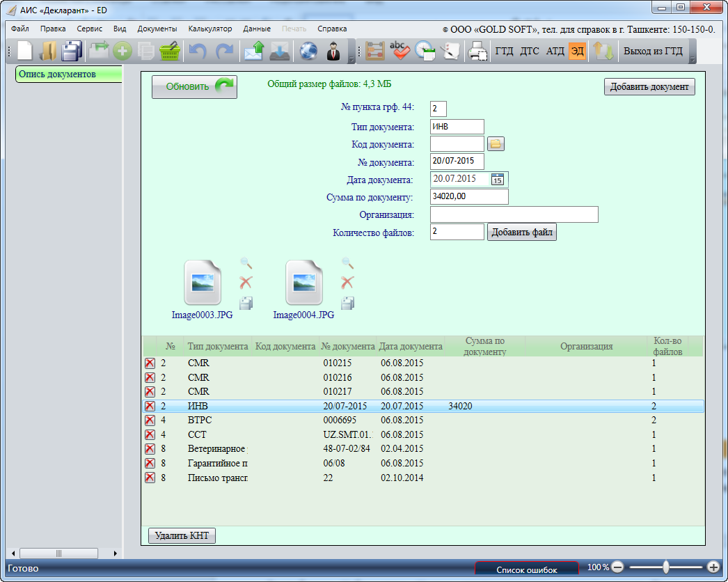Click the Сумма по документу field
728x582 pixels.
point(469,196)
